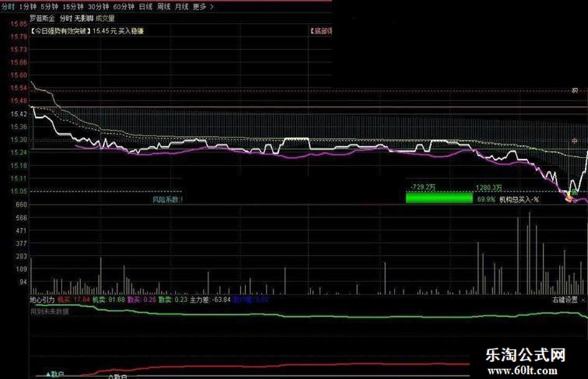Screen dimensions: 588x379
Task: Click the buy signal marker at price bottom
Action: (x=569, y=198)
